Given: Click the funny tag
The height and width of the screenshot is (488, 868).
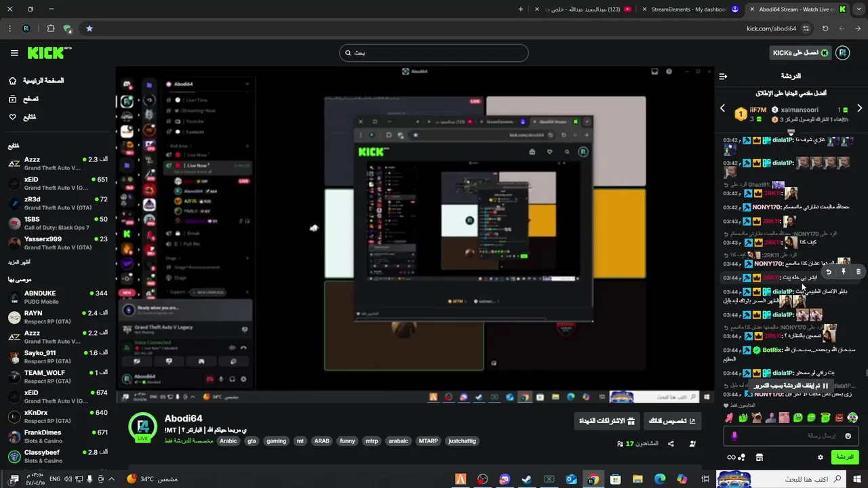Looking at the screenshot, I should [347, 441].
